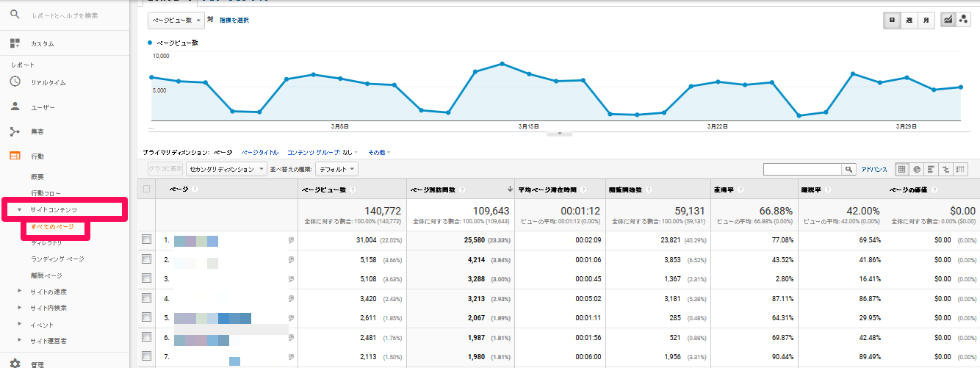Click help icon beside 直帰率 header
The width and height of the screenshot is (980, 368).
[741, 190]
